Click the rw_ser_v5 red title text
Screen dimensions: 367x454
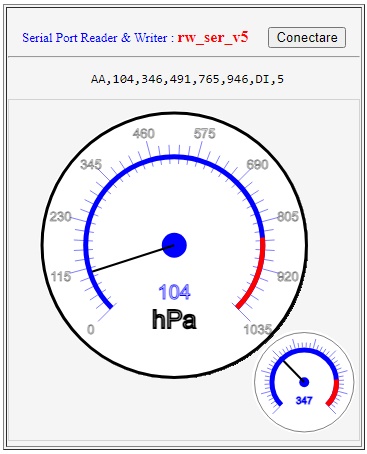click(213, 38)
